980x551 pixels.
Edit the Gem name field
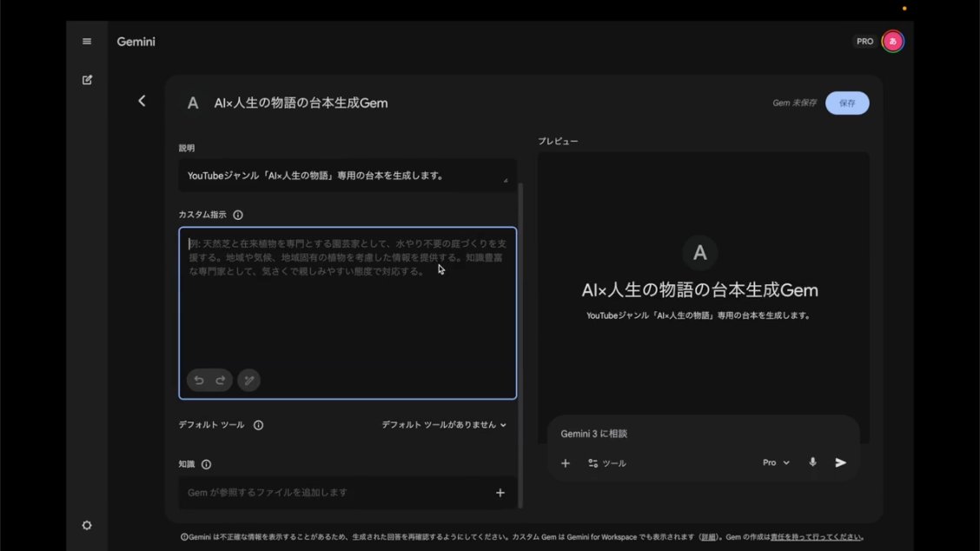pyautogui.click(x=301, y=103)
